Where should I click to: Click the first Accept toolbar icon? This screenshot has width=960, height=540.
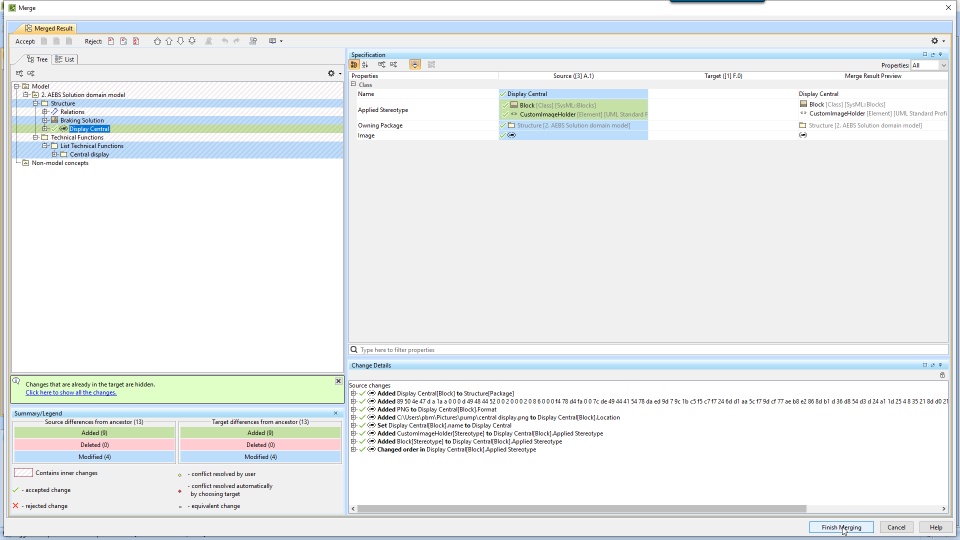(x=44, y=41)
